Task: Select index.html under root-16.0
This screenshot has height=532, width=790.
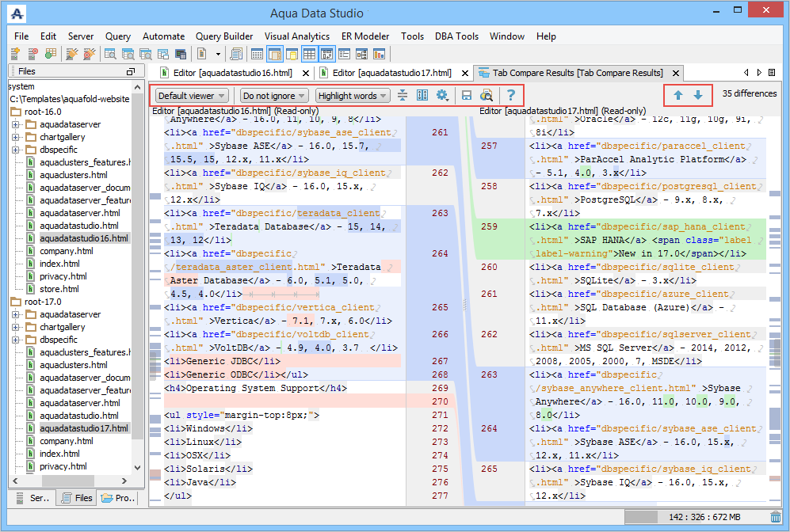Action: [x=59, y=264]
